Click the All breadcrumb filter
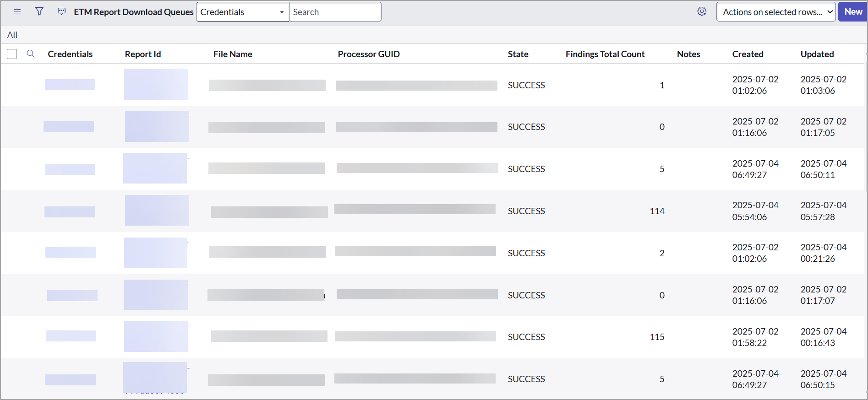Viewport: 868px width, 400px height. tap(12, 35)
